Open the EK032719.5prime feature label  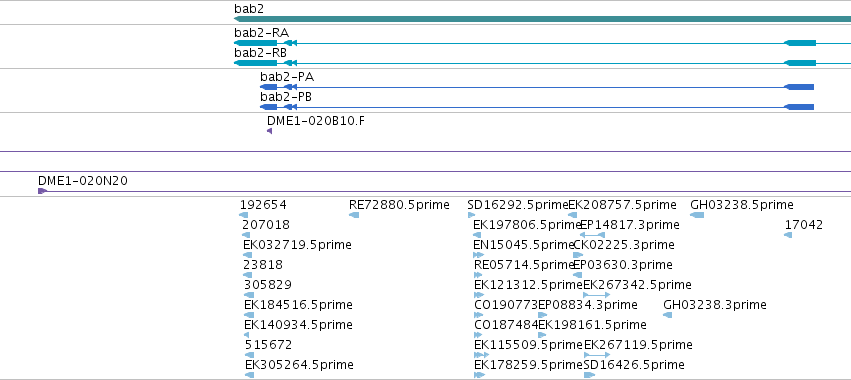tap(297, 245)
